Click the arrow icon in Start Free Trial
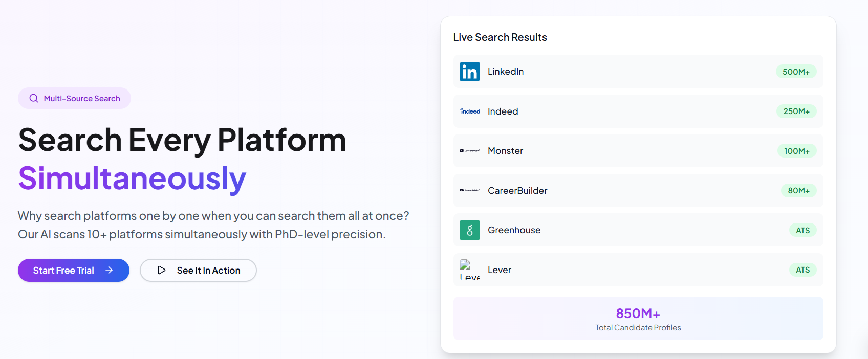The image size is (868, 359). click(109, 270)
